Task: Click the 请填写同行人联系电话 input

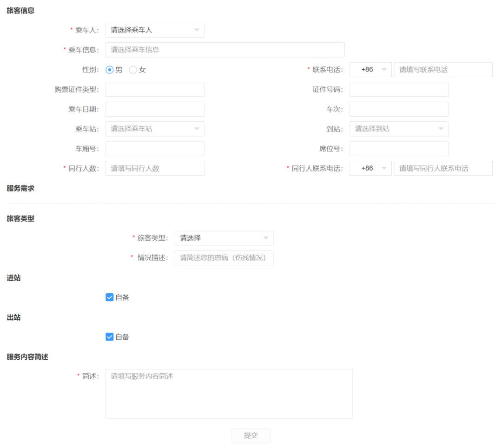Action: coord(443,169)
